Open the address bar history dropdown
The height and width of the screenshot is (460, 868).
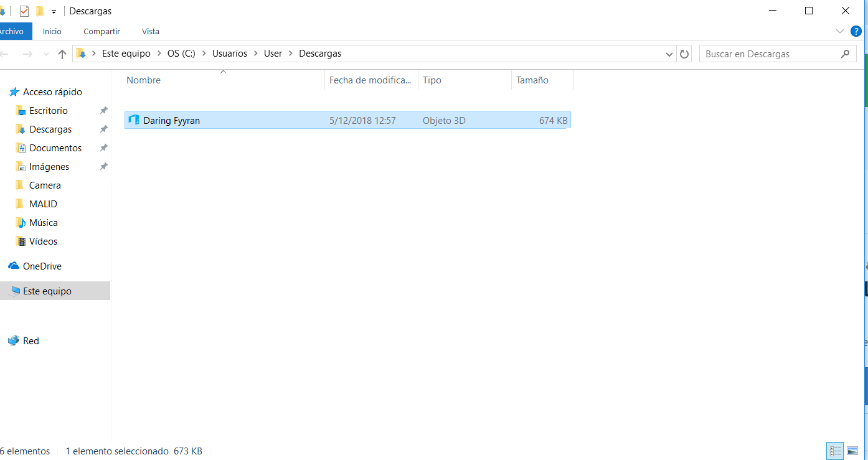(x=669, y=54)
